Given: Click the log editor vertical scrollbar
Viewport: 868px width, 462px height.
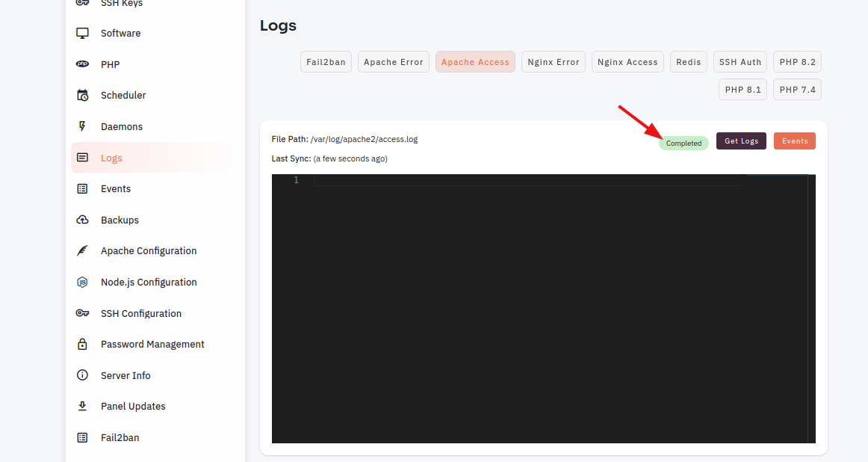Looking at the screenshot, I should coord(811,309).
